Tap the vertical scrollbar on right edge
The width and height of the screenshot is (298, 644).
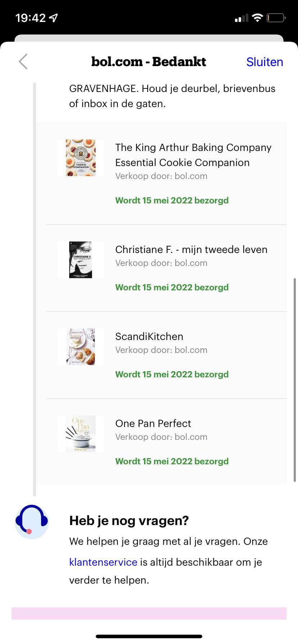tap(295, 380)
